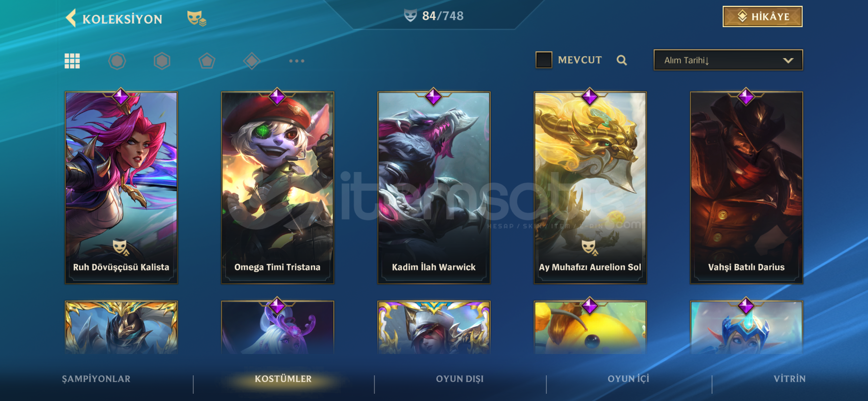Image resolution: width=868 pixels, height=401 pixels.
Task: Filter skins by the circle rarity icon
Action: tap(117, 61)
